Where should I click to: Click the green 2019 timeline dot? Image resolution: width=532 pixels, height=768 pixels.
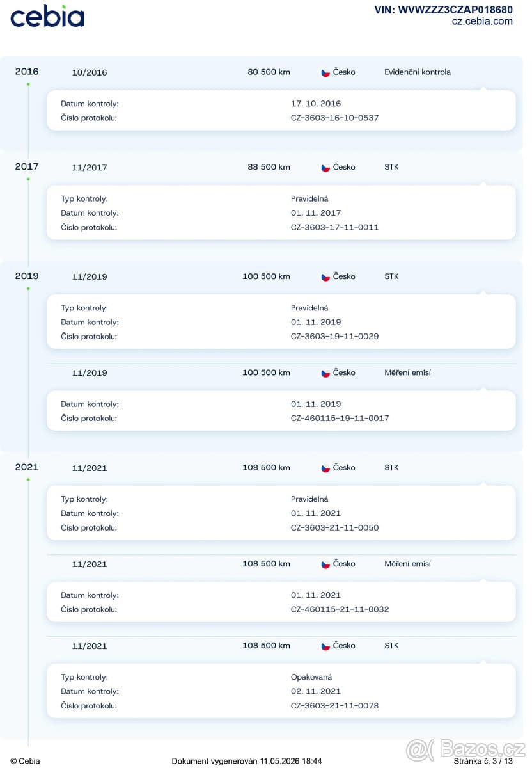(x=28, y=288)
